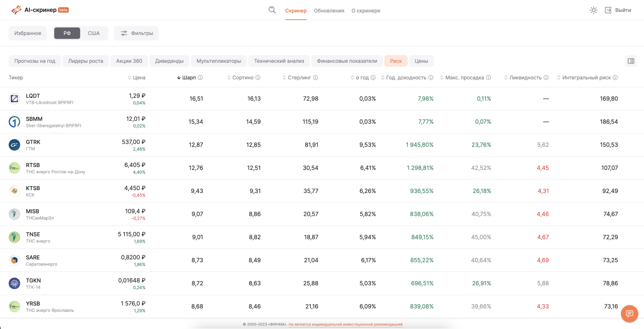
Task: Open the Избранное favorites list
Action: [x=28, y=33]
